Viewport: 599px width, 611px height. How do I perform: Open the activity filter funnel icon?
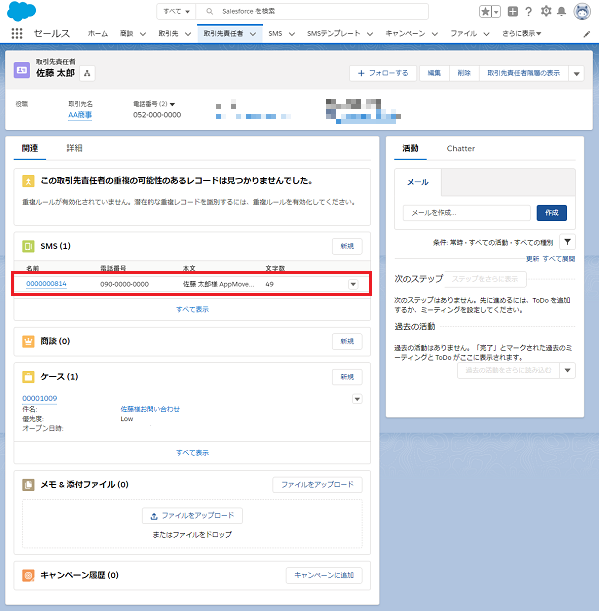(567, 242)
